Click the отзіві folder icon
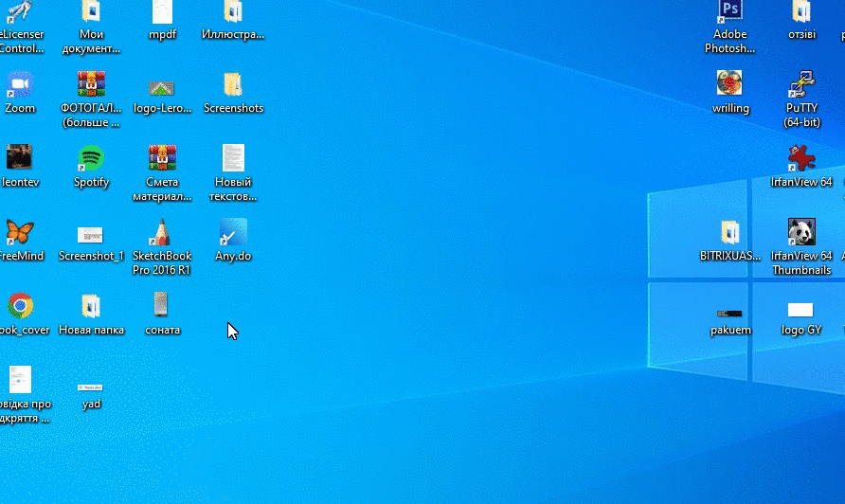Screen dimensions: 845x504 [801, 13]
